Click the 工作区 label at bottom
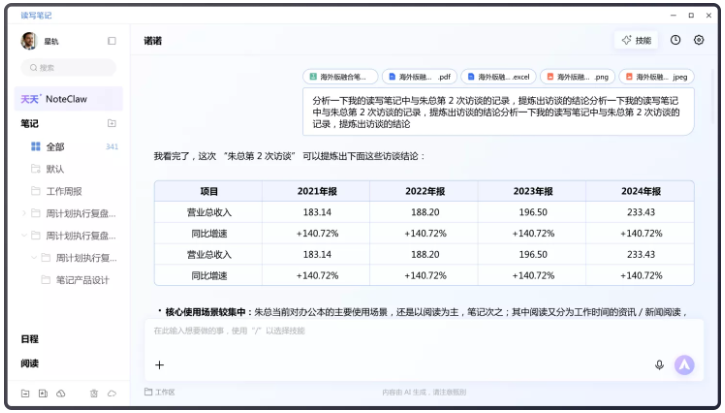725x413 pixels. click(165, 392)
